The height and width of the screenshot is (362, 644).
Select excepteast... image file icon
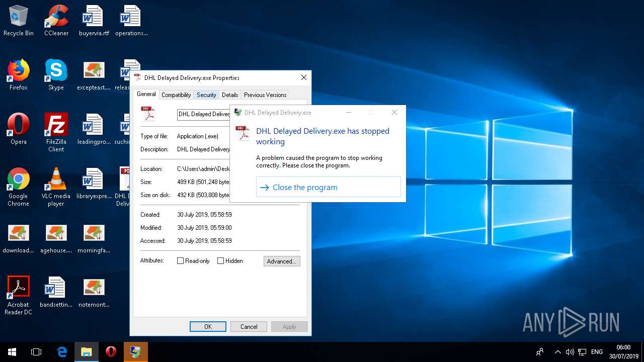coord(94,75)
